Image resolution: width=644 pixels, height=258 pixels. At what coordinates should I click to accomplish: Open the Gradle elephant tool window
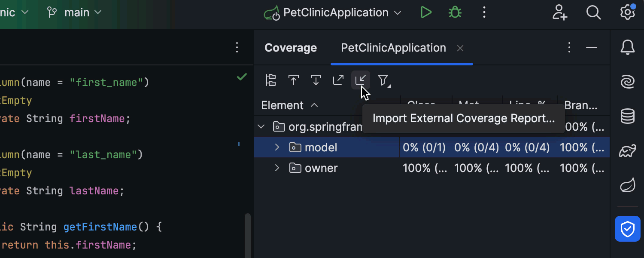coord(628,151)
